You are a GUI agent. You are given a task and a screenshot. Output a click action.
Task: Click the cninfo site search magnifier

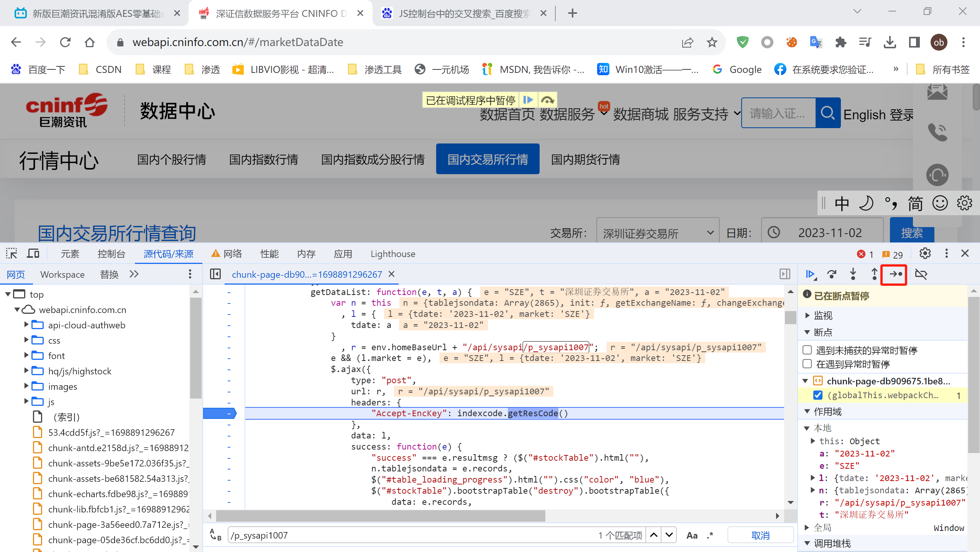[x=828, y=113]
